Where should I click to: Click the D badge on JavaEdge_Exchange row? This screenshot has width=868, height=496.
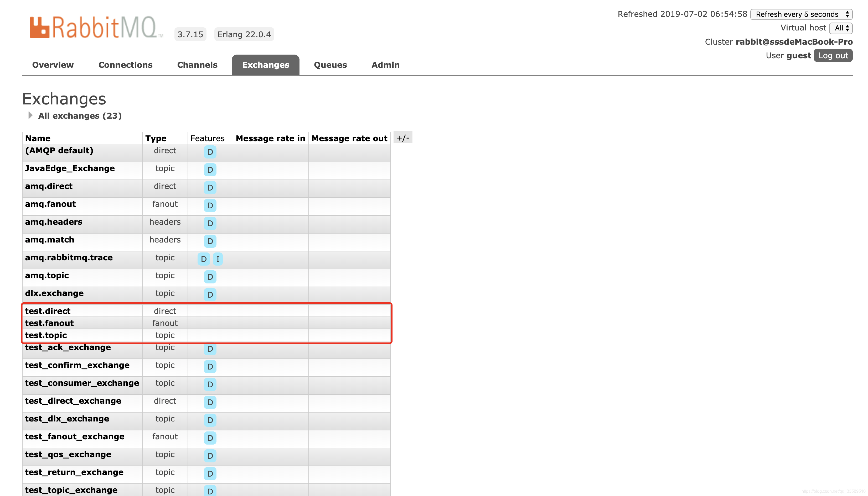point(210,170)
